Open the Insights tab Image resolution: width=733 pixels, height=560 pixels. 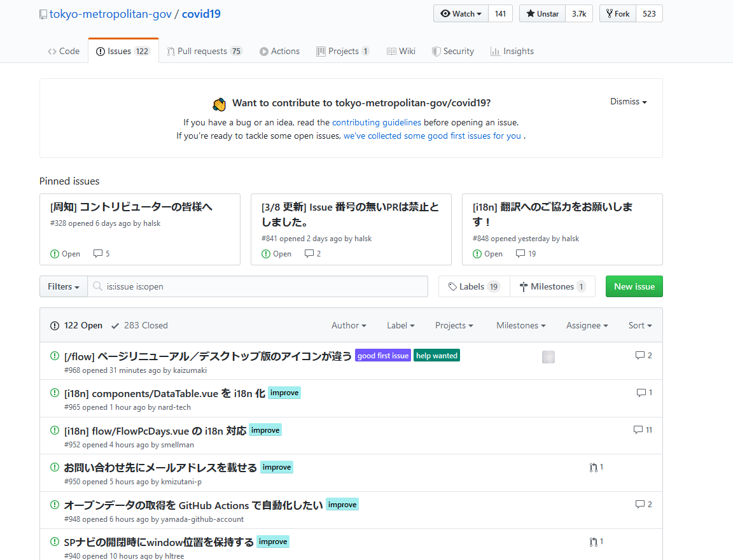512,52
